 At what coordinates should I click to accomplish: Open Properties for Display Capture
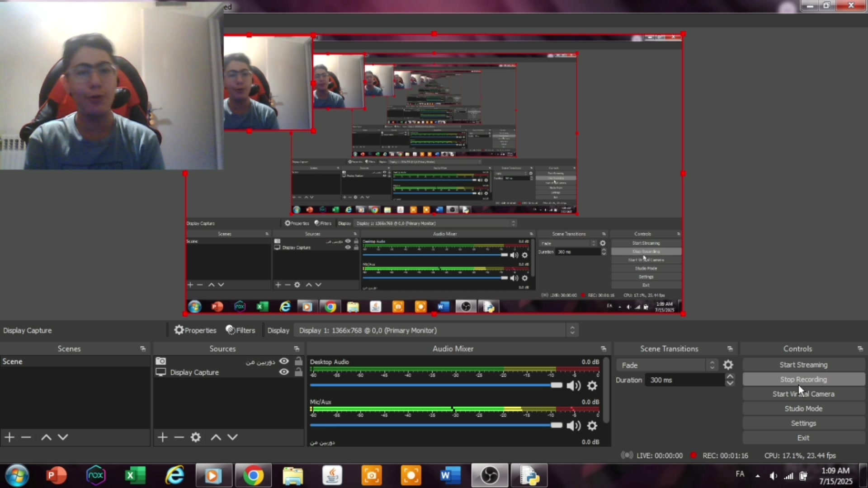tap(195, 330)
